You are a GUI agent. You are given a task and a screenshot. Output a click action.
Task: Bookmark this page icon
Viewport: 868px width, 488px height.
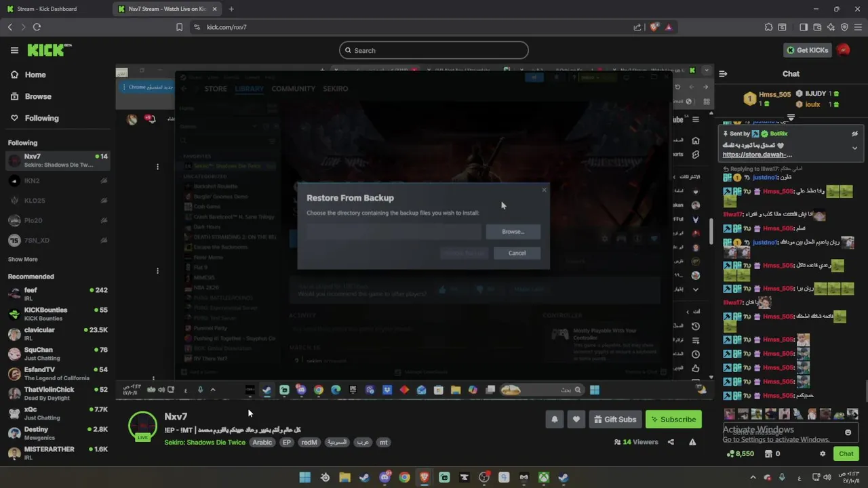click(179, 27)
